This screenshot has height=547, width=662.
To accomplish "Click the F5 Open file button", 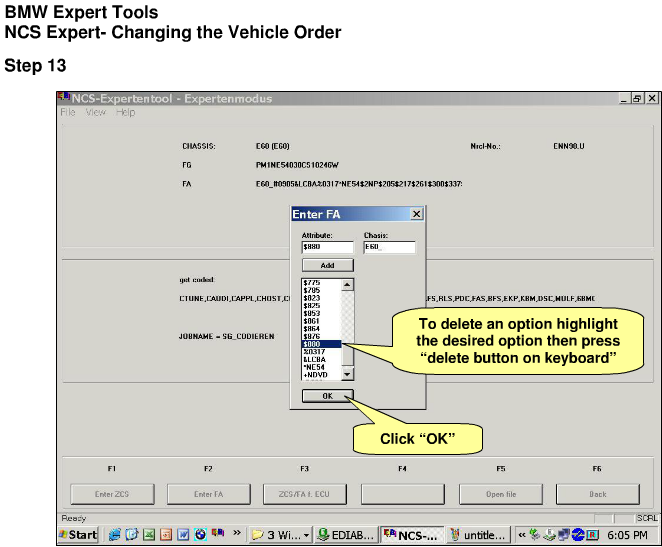I will (501, 494).
